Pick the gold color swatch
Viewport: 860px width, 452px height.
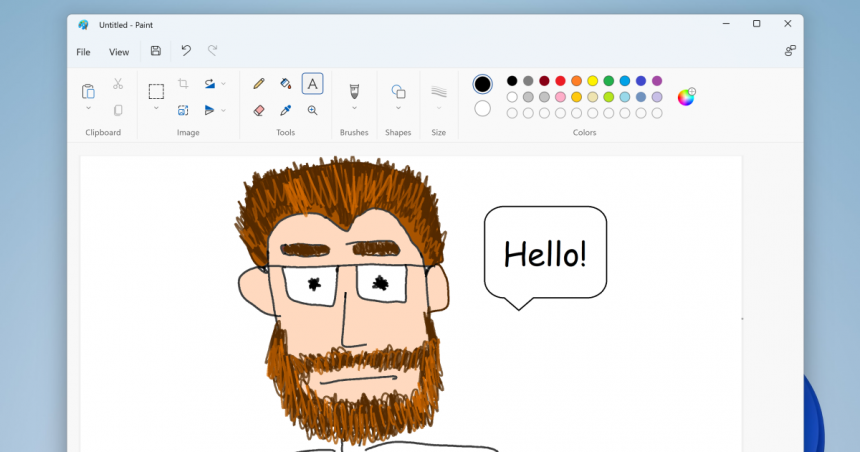click(576, 97)
